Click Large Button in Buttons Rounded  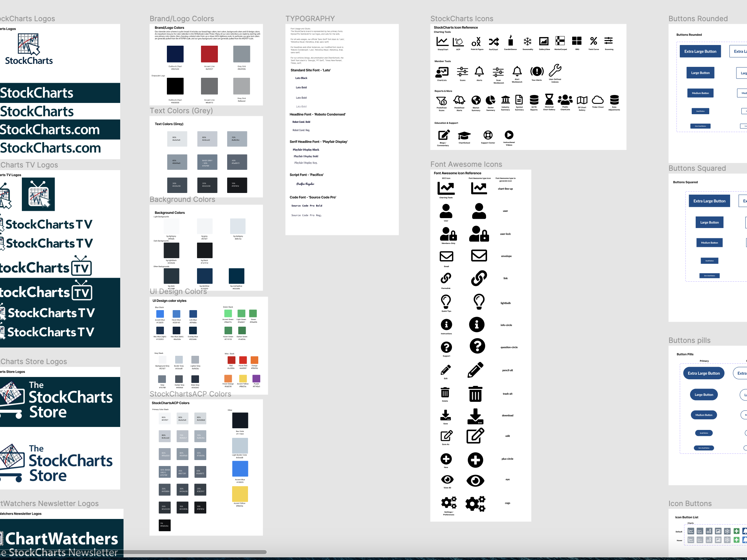coord(700,73)
